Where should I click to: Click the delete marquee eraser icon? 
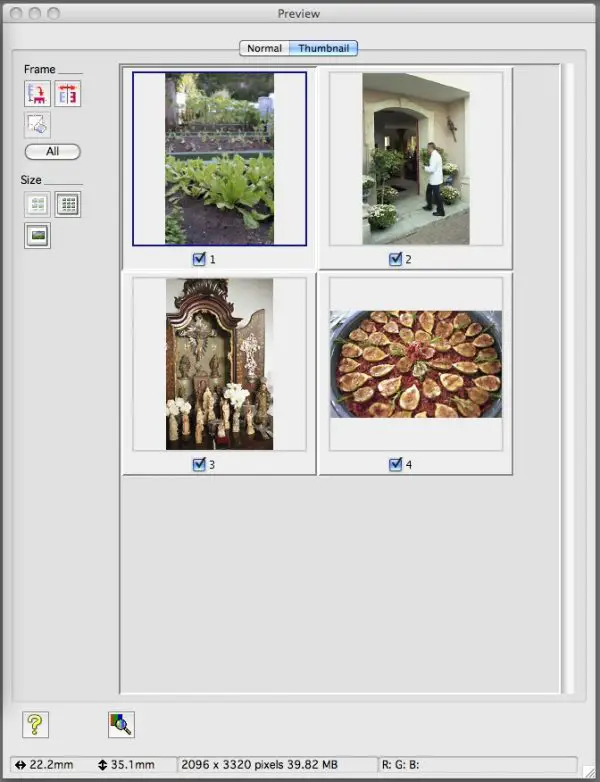point(38,125)
